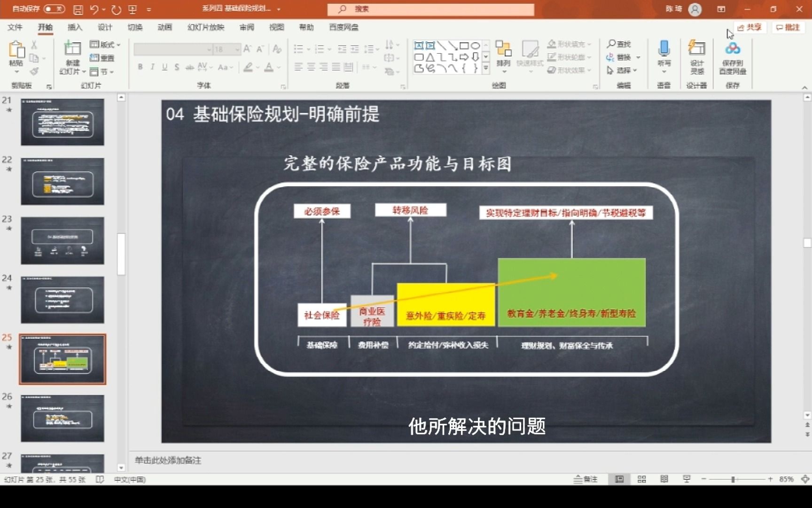Click the bulleted list icon
Image resolution: width=812 pixels, height=508 pixels.
coord(298,49)
